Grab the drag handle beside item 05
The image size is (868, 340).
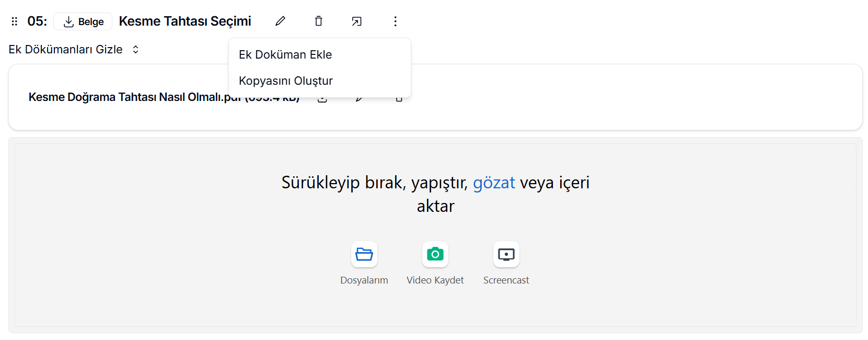15,21
